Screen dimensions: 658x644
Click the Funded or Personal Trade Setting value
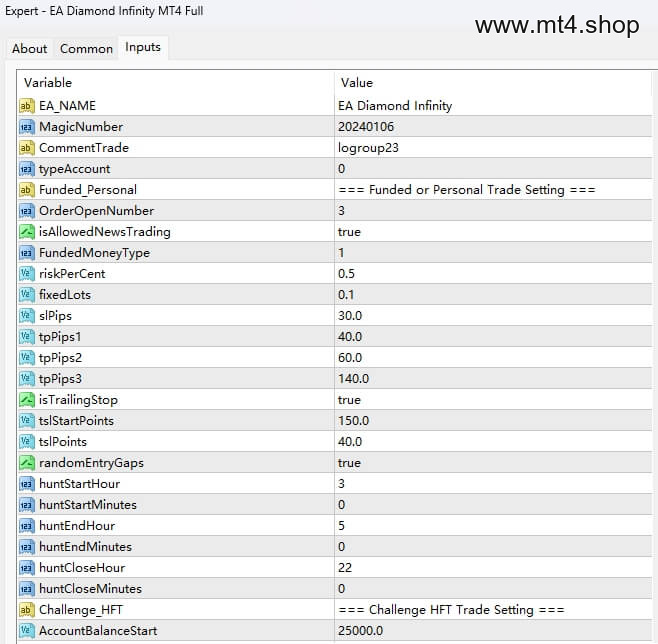point(467,190)
